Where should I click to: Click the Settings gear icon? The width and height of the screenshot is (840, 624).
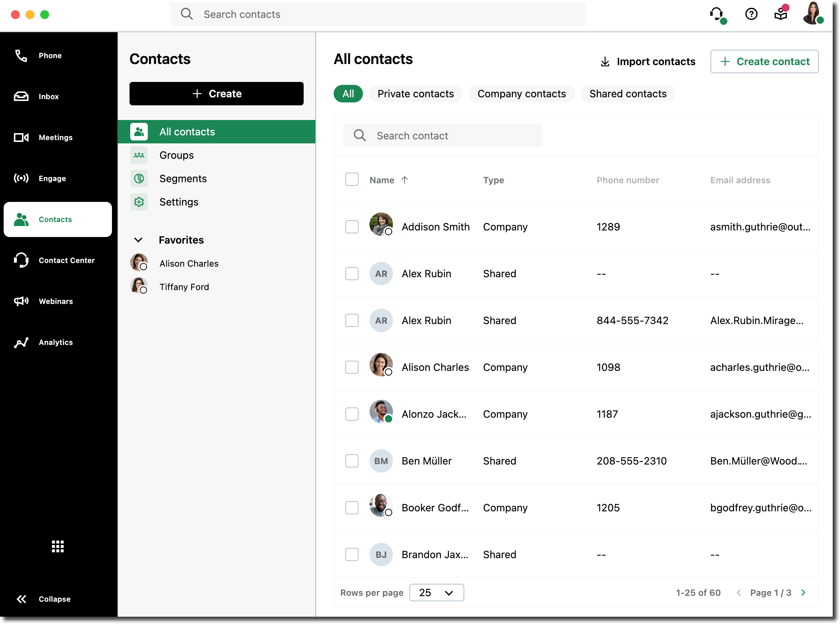point(139,202)
